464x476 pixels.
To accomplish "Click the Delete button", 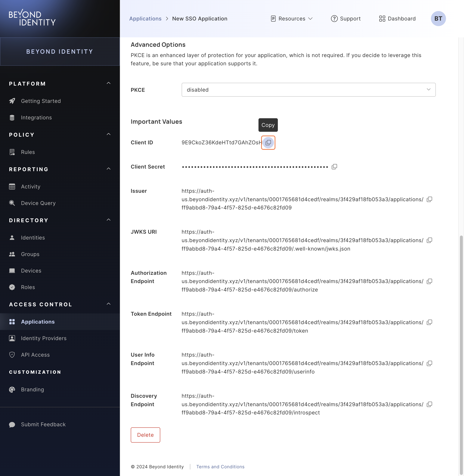I will (145, 435).
